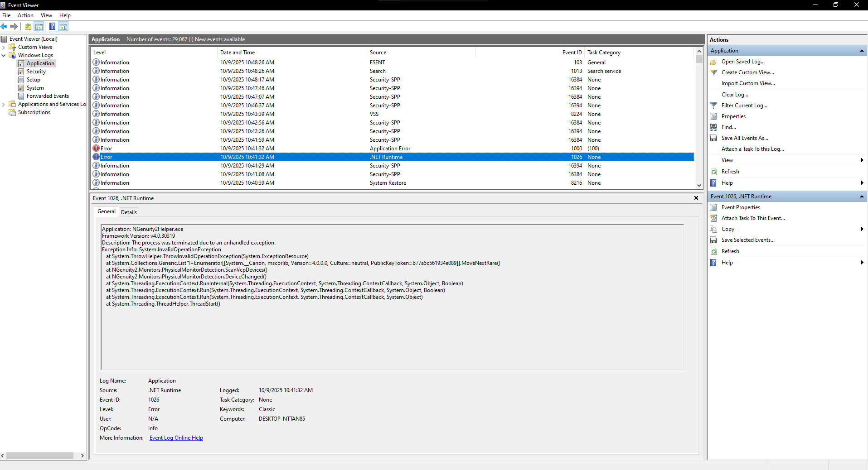Click the Forwarded Events log icon
This screenshot has width=868, height=470.
[x=21, y=96]
